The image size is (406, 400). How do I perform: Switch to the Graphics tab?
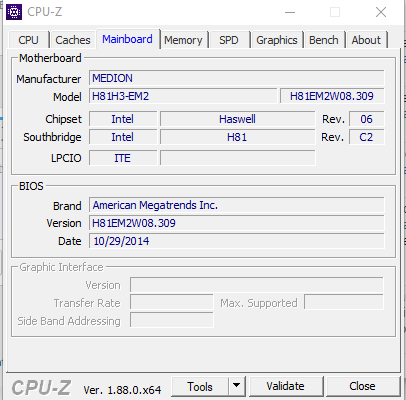click(277, 40)
